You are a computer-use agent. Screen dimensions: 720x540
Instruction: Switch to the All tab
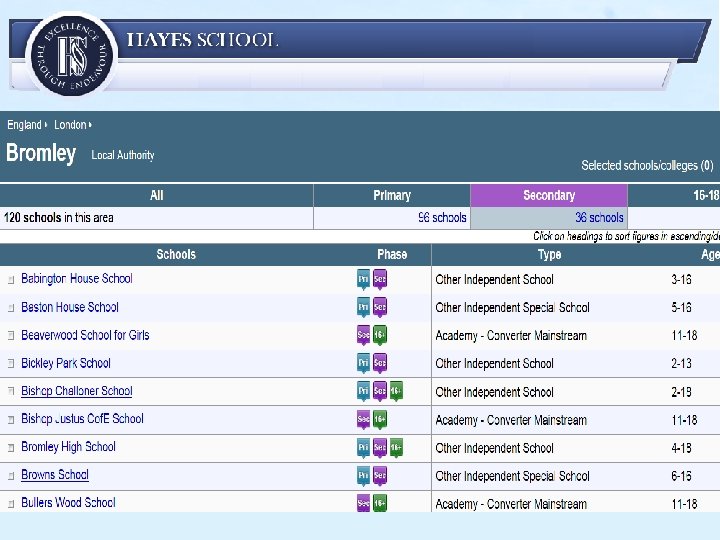pos(157,196)
